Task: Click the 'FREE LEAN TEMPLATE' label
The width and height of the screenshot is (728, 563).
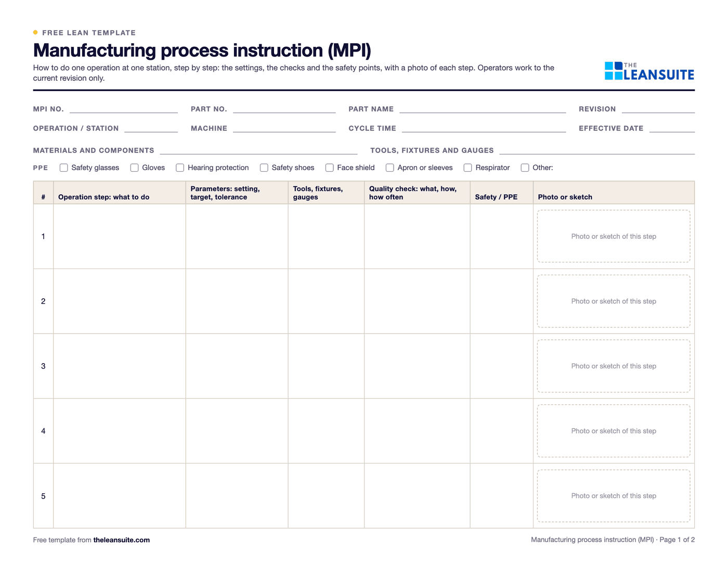Action: [89, 33]
